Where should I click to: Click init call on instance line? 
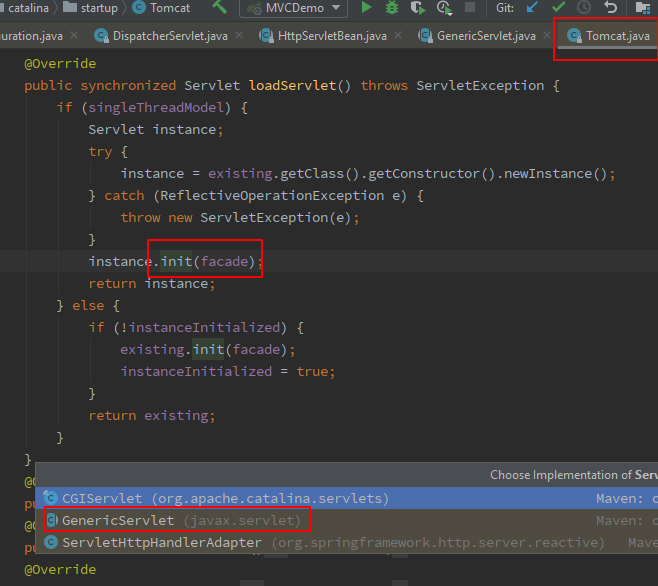point(176,262)
